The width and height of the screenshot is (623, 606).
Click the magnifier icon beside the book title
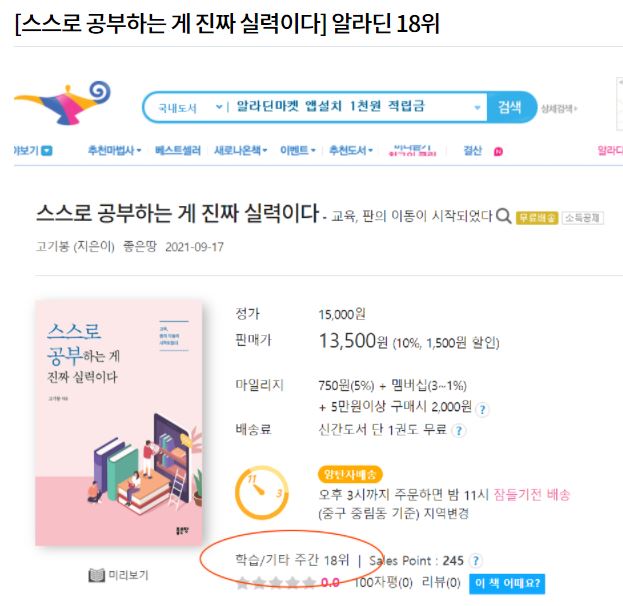tap(504, 216)
